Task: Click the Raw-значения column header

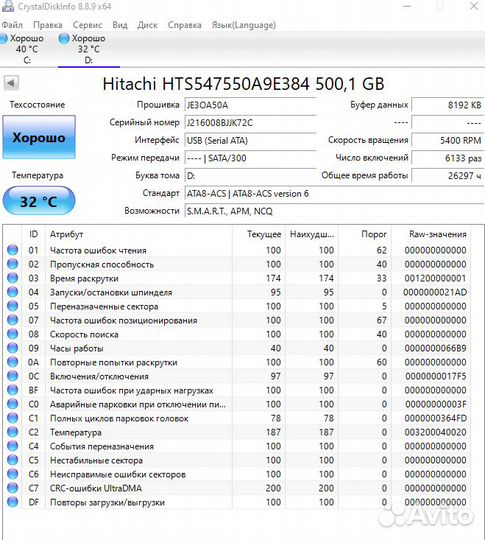Action: coord(431,234)
